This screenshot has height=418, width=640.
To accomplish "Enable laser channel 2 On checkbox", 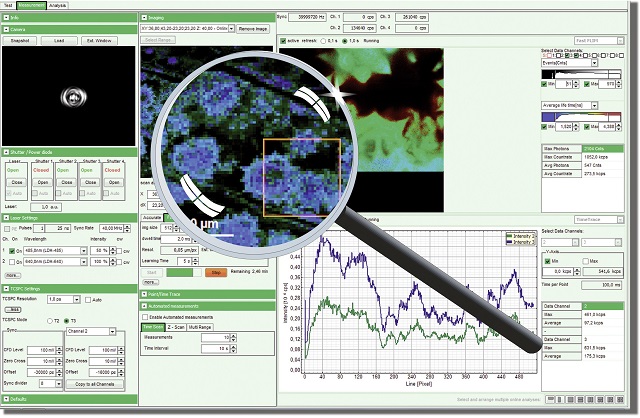I will pyautogui.click(x=12, y=262).
